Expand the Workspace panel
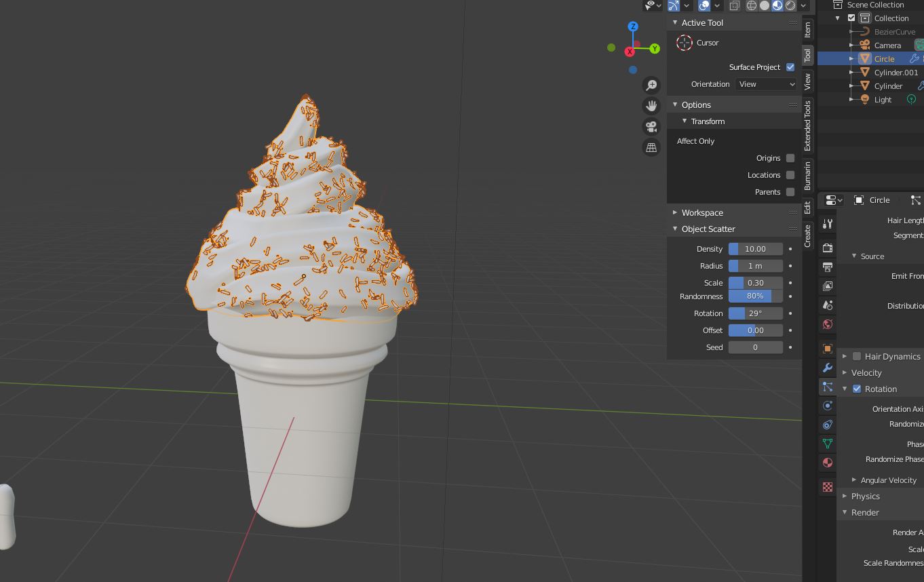This screenshot has width=924, height=582. (x=675, y=212)
